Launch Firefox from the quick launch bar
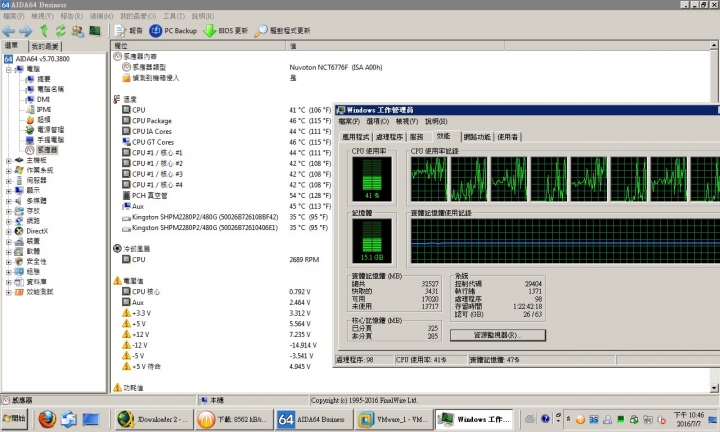 (47, 419)
